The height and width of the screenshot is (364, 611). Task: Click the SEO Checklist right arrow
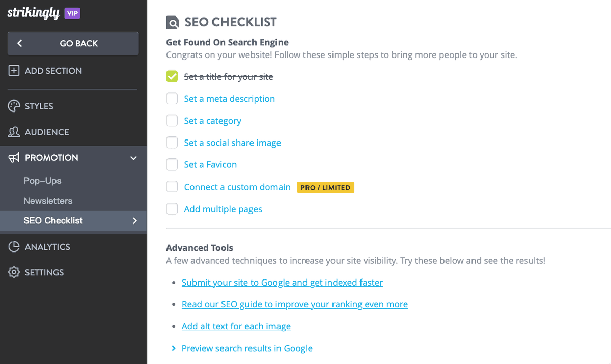tap(134, 220)
